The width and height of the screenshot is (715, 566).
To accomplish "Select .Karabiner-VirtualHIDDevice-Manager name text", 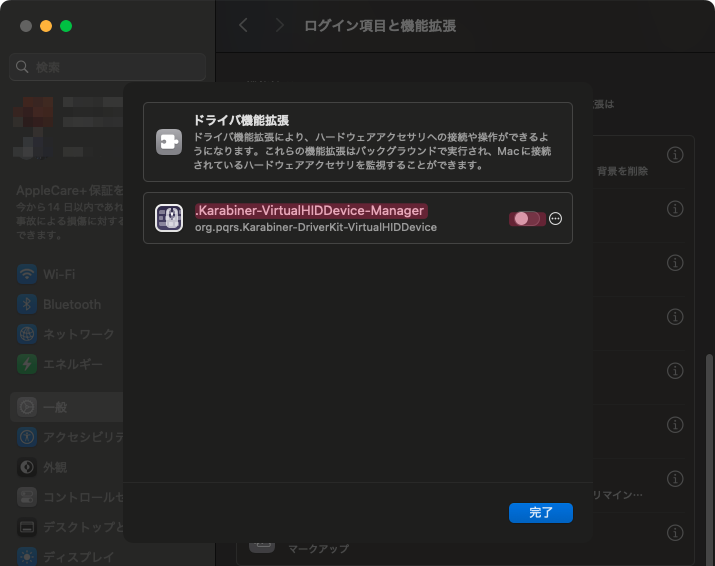I will [x=311, y=211].
